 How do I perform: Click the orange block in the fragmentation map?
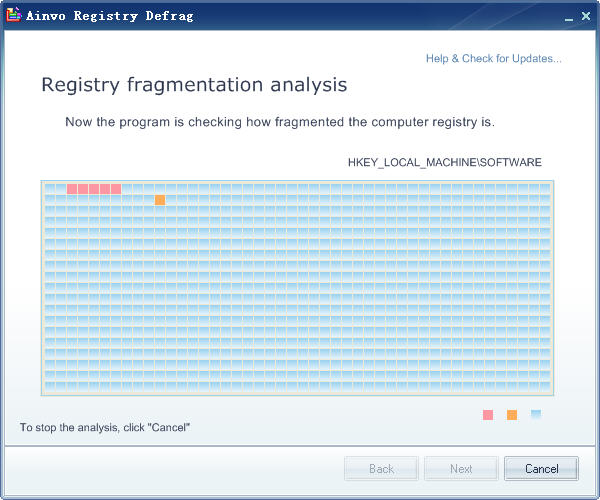[x=160, y=200]
